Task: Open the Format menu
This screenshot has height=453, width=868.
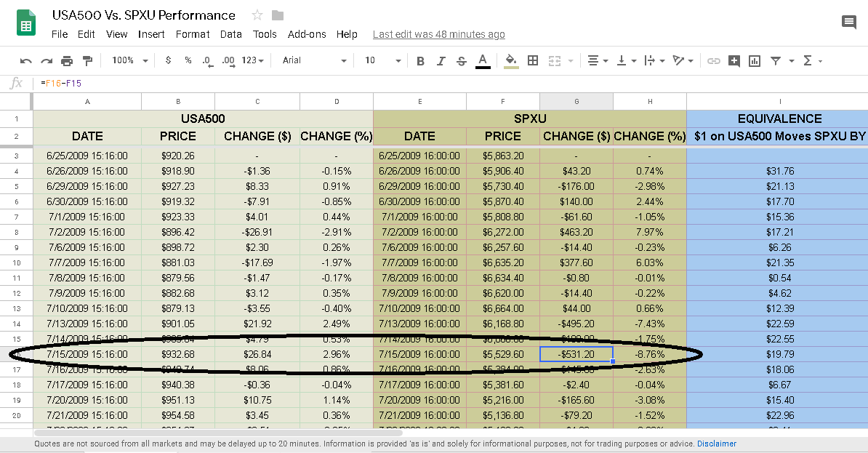Action: 193,34
